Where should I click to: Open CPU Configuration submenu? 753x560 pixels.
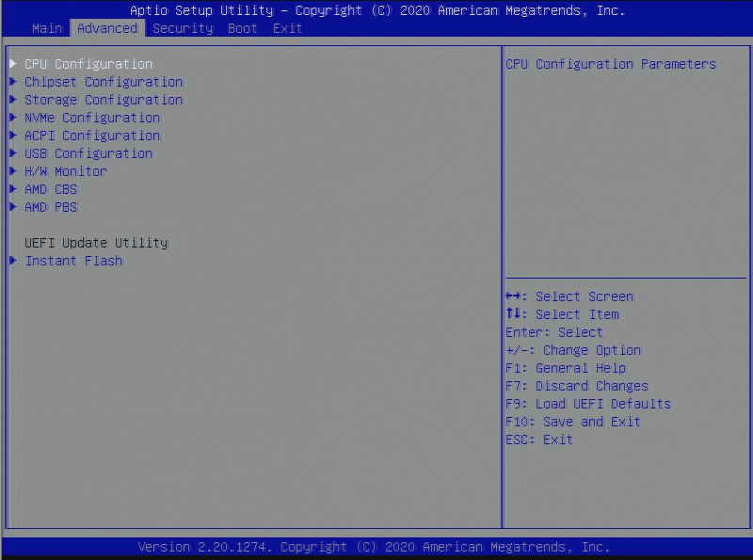click(x=88, y=64)
